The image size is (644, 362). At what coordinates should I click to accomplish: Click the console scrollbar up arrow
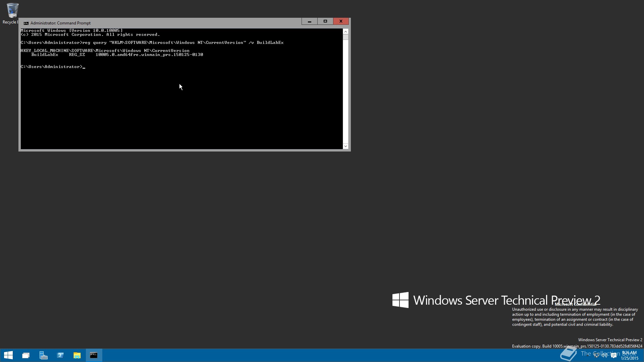345,32
